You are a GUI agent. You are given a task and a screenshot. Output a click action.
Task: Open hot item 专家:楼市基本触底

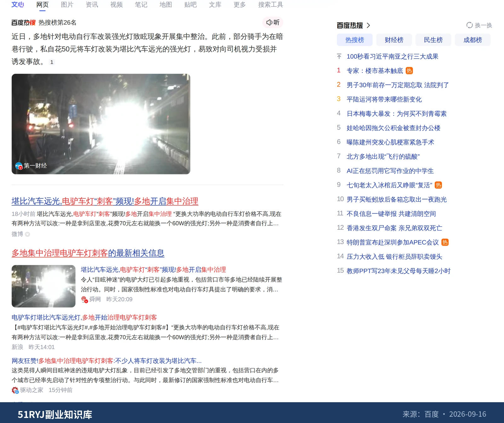click(375, 71)
